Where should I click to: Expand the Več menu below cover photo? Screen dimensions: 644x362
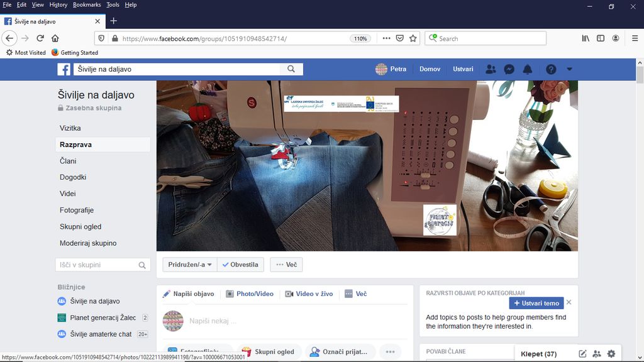[x=286, y=265]
